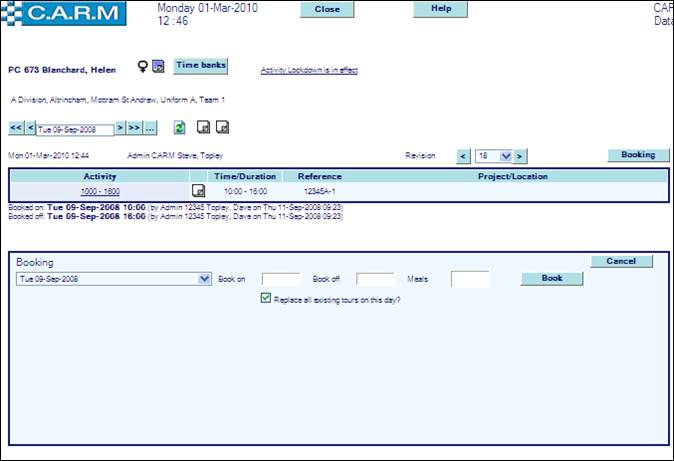674x461 pixels.
Task: Go to previous day with single-left arrow
Action: tap(30, 128)
